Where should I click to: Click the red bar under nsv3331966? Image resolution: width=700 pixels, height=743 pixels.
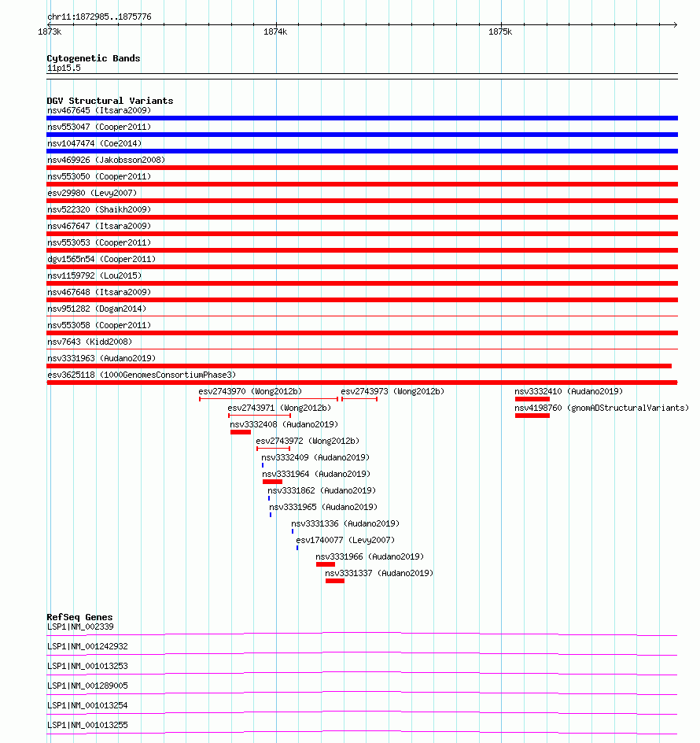tap(326, 564)
